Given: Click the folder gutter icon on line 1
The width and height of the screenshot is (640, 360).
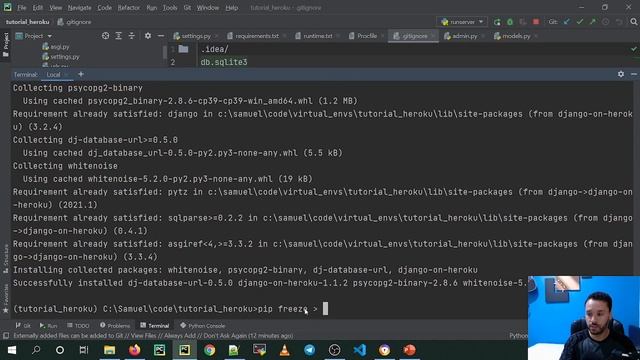Looking at the screenshot, I should (184, 49).
